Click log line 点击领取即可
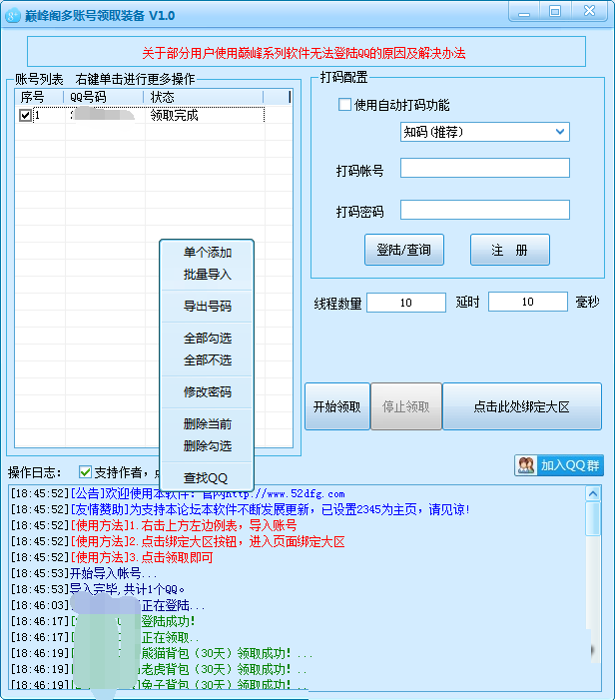This screenshot has width=615, height=700. pos(112,557)
